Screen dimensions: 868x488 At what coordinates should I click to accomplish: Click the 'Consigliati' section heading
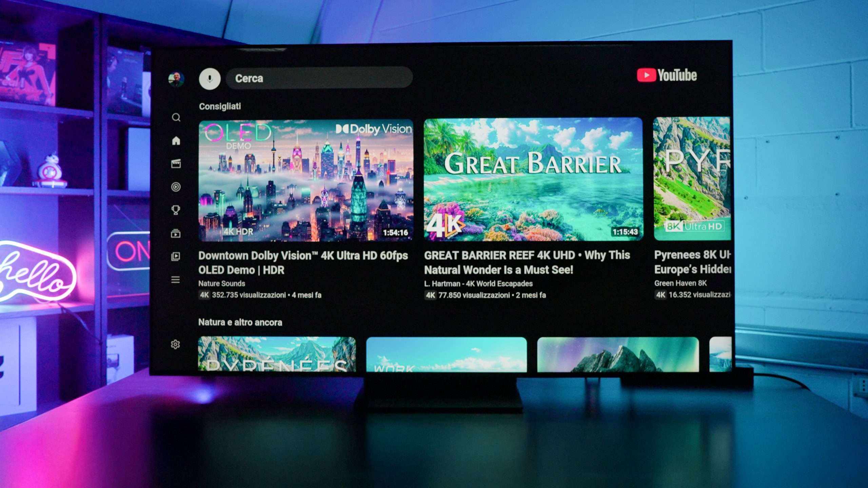220,106
